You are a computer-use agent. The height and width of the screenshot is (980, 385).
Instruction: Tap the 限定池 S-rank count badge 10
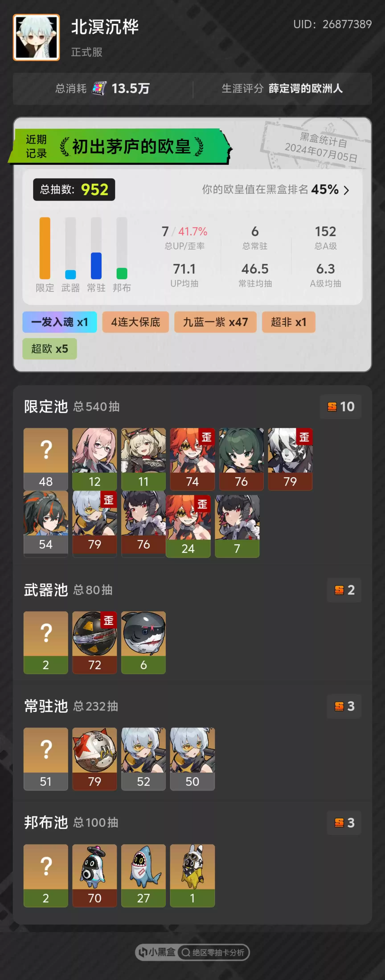click(340, 407)
